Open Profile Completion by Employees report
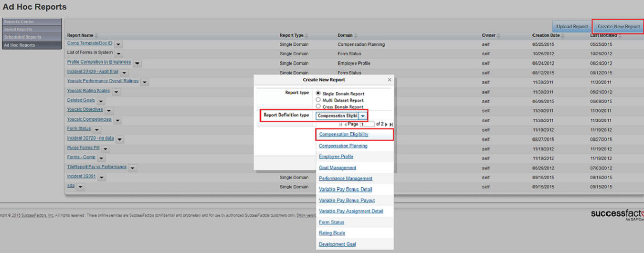This screenshot has height=253, width=644. (x=99, y=62)
